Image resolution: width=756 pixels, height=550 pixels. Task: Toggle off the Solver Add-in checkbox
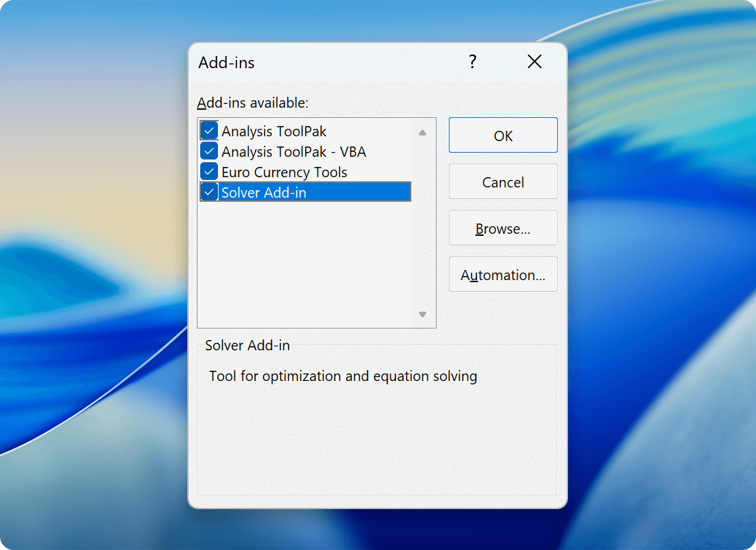point(208,192)
